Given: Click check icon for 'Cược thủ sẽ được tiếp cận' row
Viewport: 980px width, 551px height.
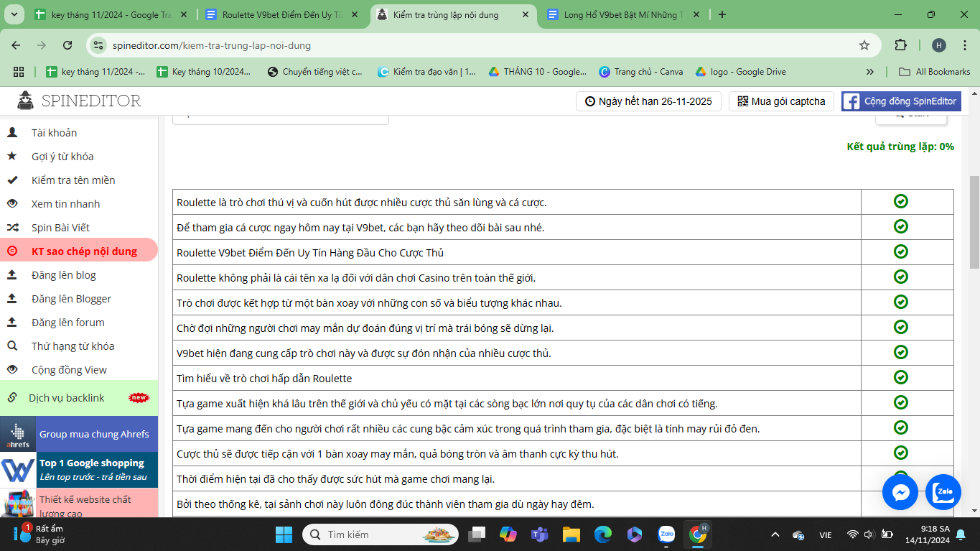Looking at the screenshot, I should click(x=901, y=453).
